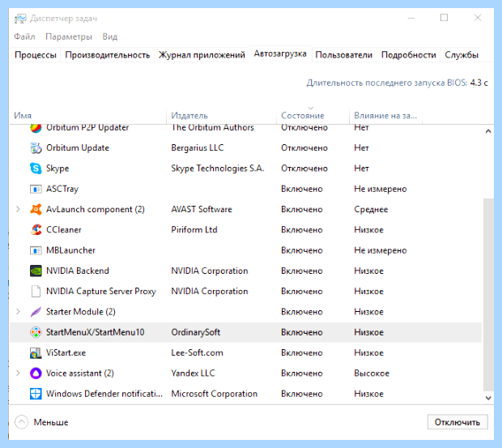Select the MBLauncher entry name
This screenshot has height=448, width=502.
coord(70,250)
